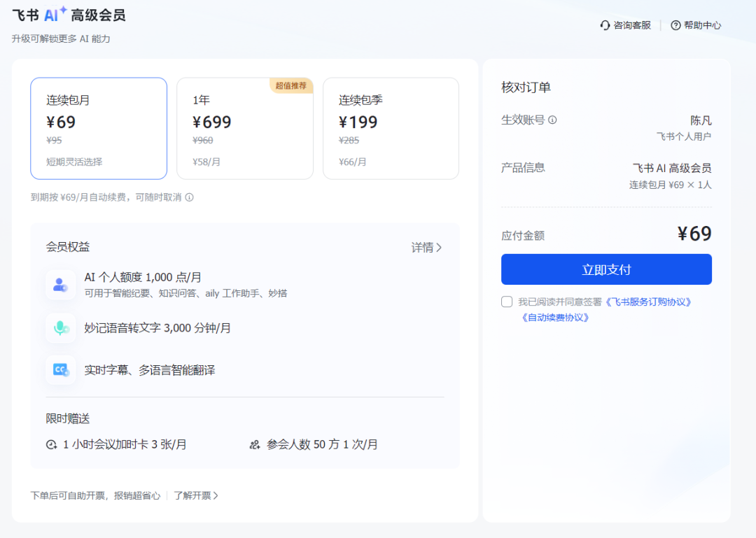Click the 帮助中心 question mark icon
This screenshot has height=538, width=756.
674,25
